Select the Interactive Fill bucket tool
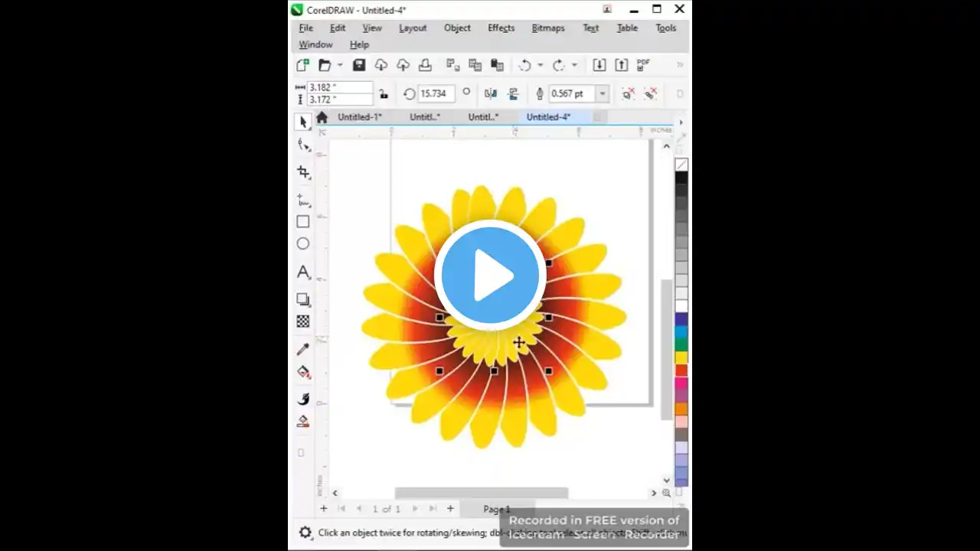This screenshot has height=551, width=980. 303,373
